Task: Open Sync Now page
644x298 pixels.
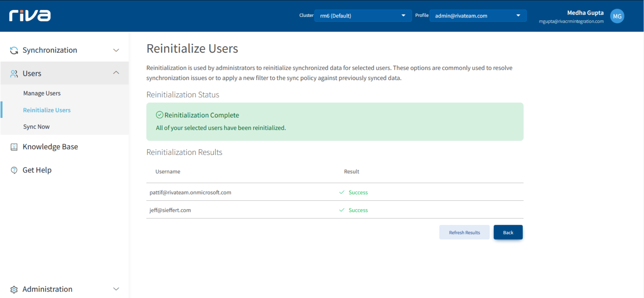Action: pos(36,127)
